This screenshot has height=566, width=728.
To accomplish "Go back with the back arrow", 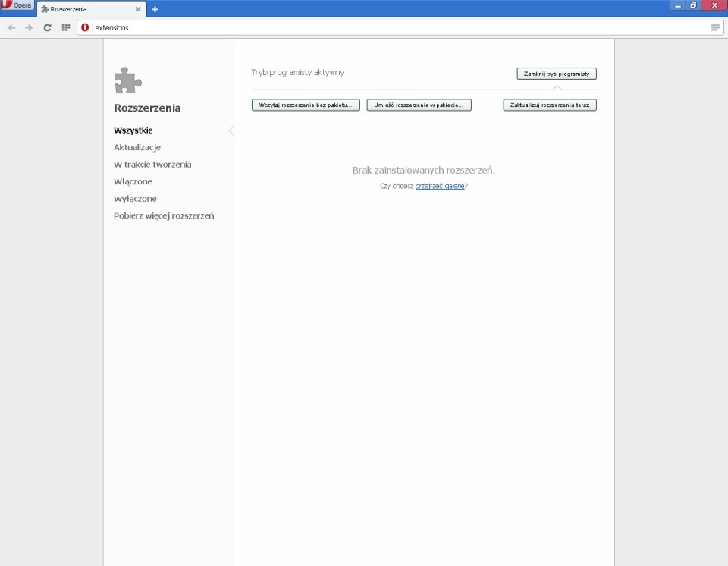I will click(11, 28).
